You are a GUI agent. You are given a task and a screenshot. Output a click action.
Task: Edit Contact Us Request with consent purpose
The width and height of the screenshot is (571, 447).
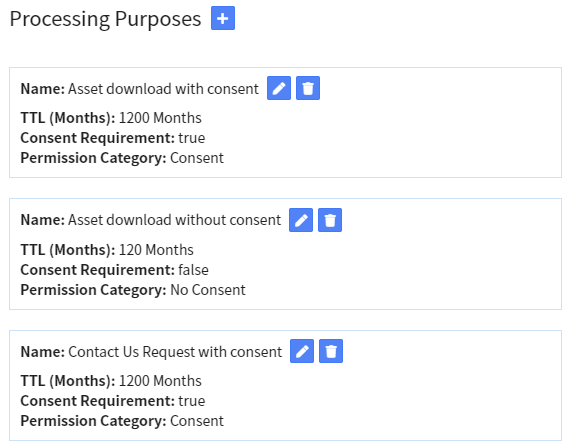[x=302, y=351]
